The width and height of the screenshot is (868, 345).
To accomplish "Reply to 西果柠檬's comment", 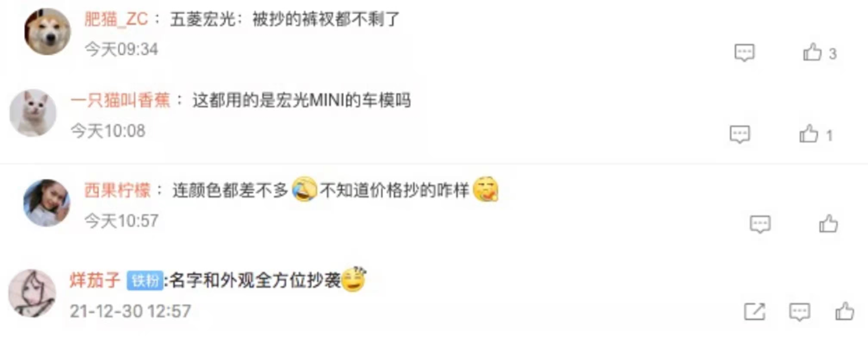I will tap(760, 224).
